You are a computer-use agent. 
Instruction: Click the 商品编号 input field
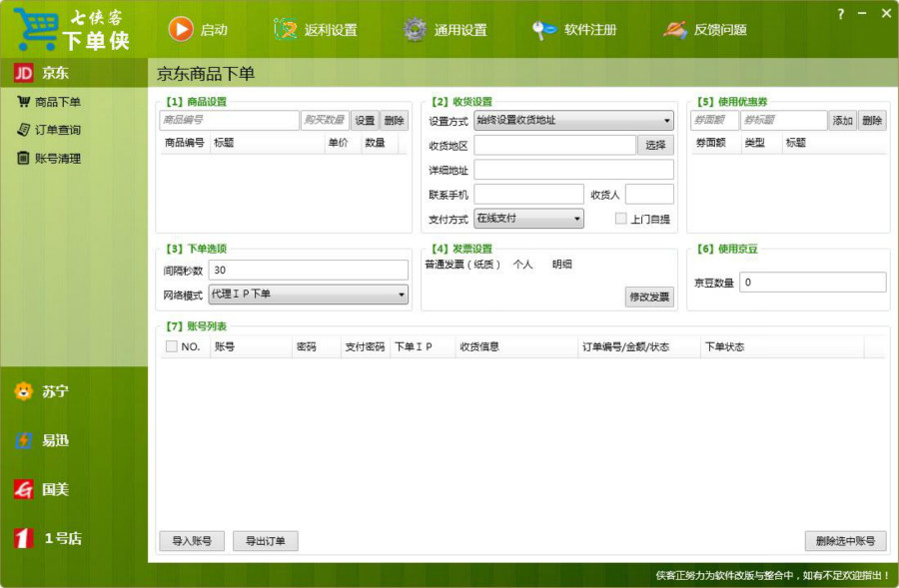229,120
